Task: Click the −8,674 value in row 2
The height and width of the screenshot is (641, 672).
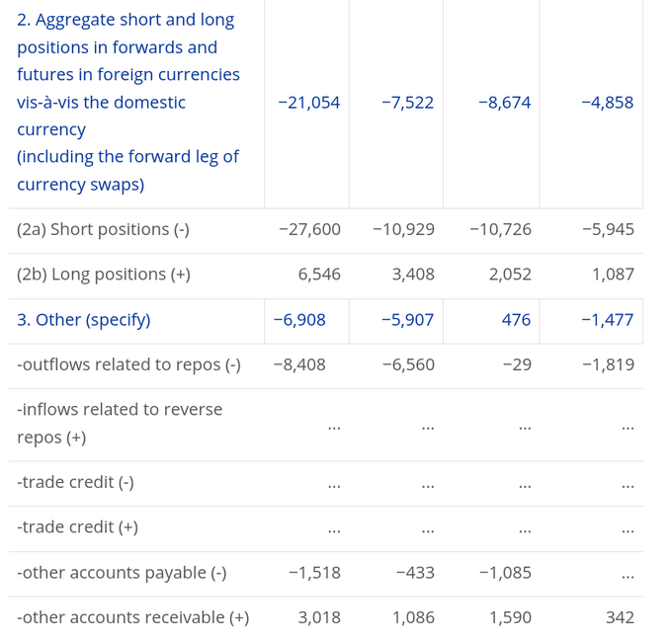Action: (x=504, y=103)
